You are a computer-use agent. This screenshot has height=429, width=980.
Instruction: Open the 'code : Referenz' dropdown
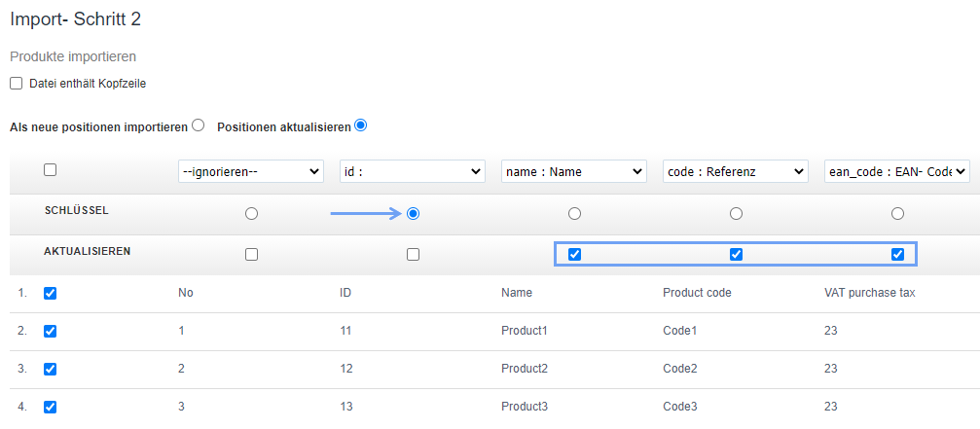(x=736, y=171)
